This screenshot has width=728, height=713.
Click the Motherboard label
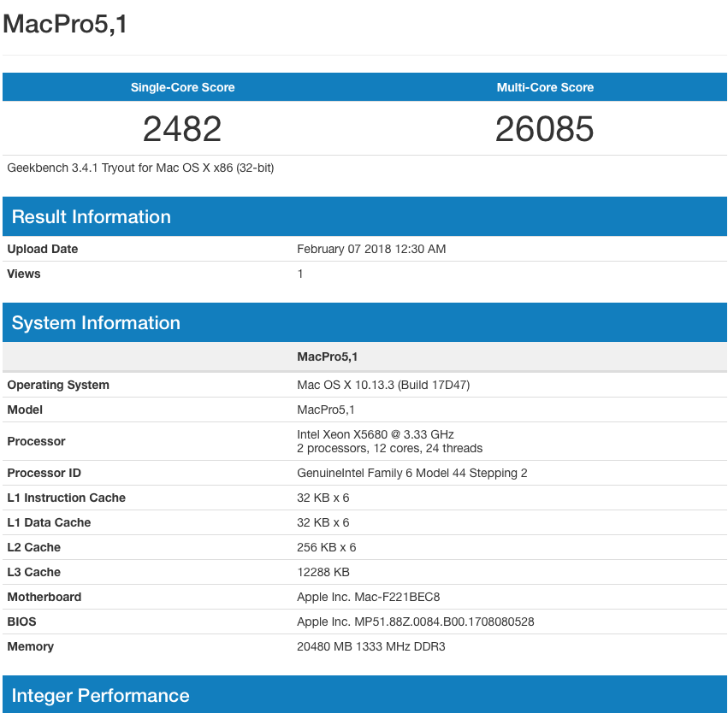[44, 597]
